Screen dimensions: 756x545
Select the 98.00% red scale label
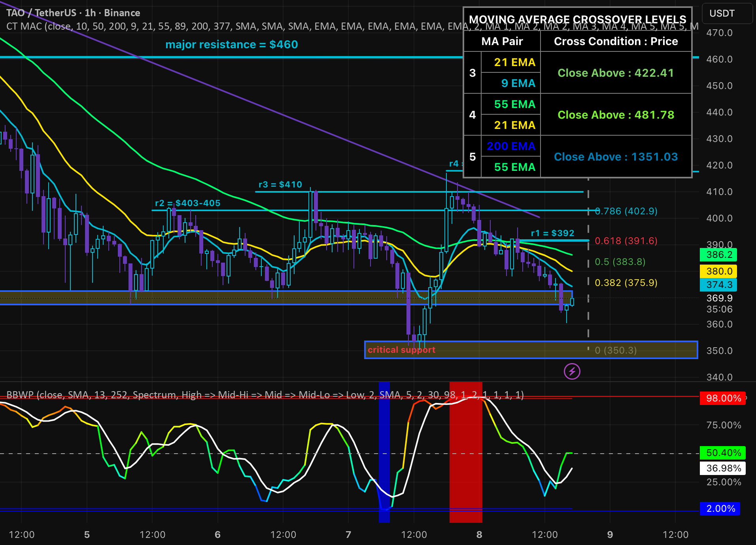tap(723, 398)
